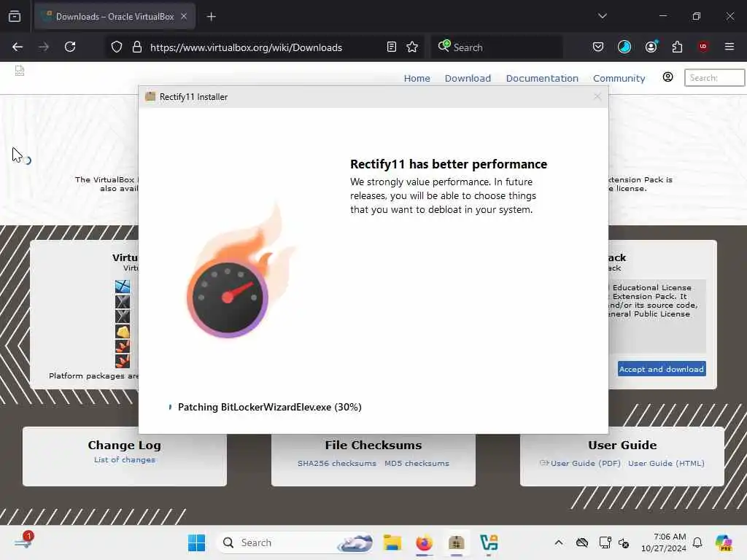Open User Guide (PDF) link
Image resolution: width=747 pixels, height=560 pixels.
586,463
